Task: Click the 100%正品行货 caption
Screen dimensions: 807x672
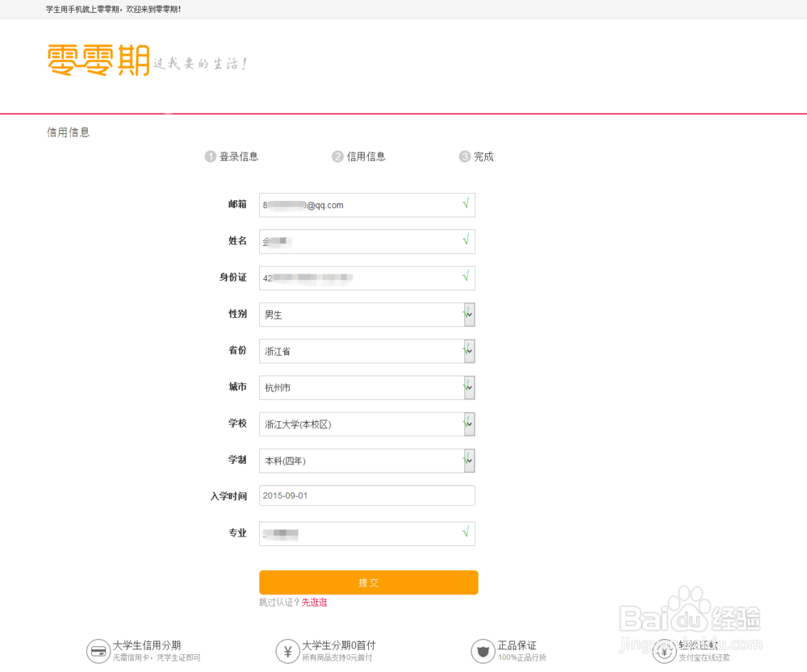Action: pos(522,657)
